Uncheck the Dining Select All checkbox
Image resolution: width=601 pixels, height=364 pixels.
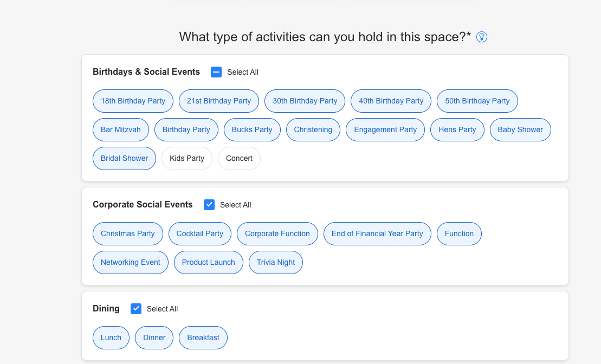[135, 309]
